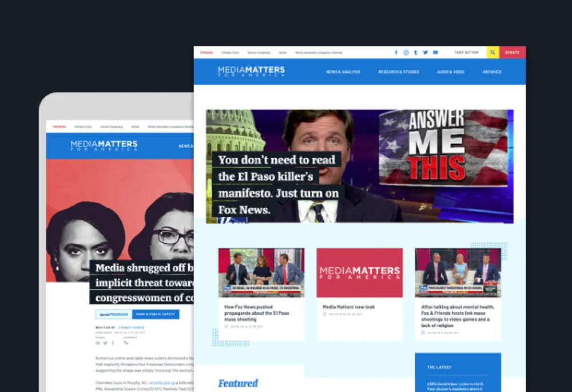Image resolution: width=572 pixels, height=392 pixels.
Task: Open the author name link after Written By
Action: (132, 328)
